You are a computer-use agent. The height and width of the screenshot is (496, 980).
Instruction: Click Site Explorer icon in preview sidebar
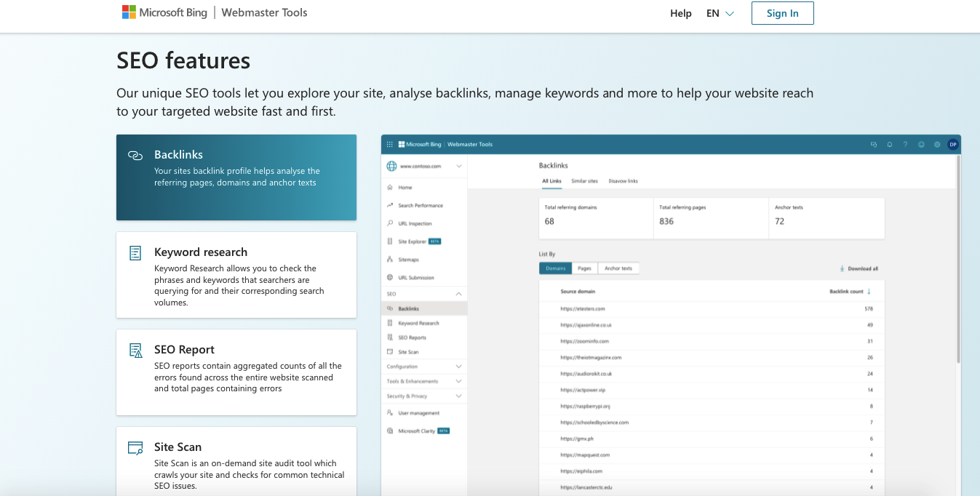(x=391, y=241)
